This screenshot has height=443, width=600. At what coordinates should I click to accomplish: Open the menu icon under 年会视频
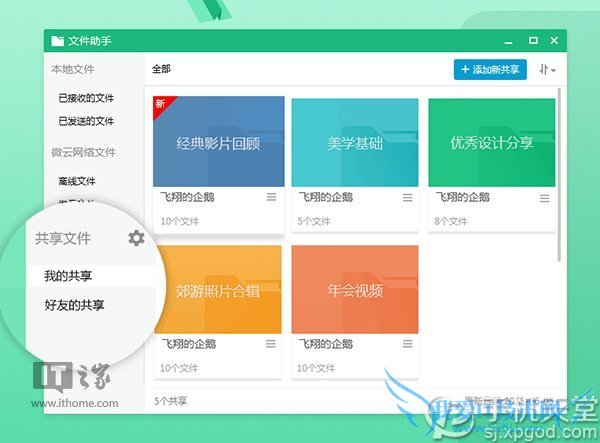pyautogui.click(x=408, y=344)
